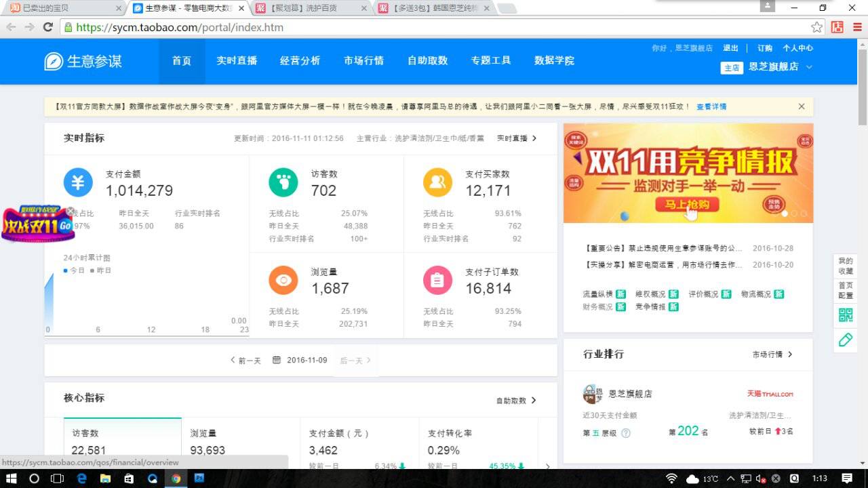Select the 支付金额（元）3,462 metric tab

[x=359, y=443]
